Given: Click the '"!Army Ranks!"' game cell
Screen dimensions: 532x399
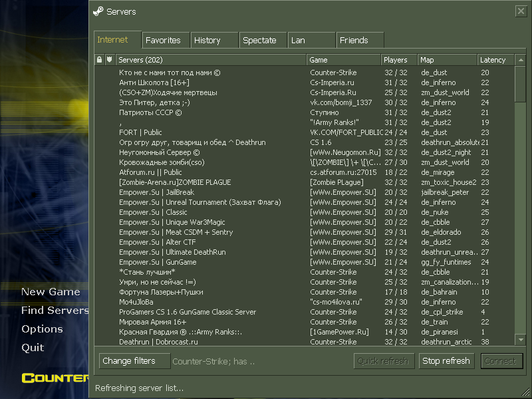Looking at the screenshot, I should (334, 122).
